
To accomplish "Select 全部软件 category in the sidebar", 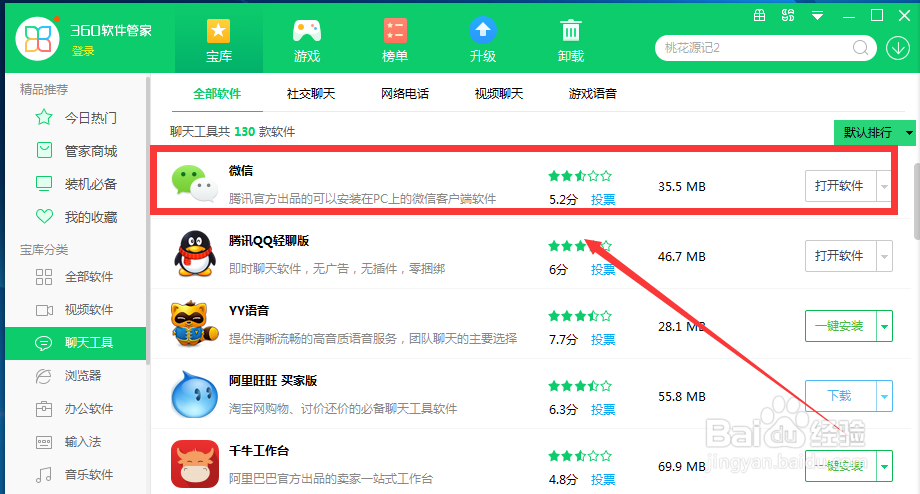I will [75, 276].
